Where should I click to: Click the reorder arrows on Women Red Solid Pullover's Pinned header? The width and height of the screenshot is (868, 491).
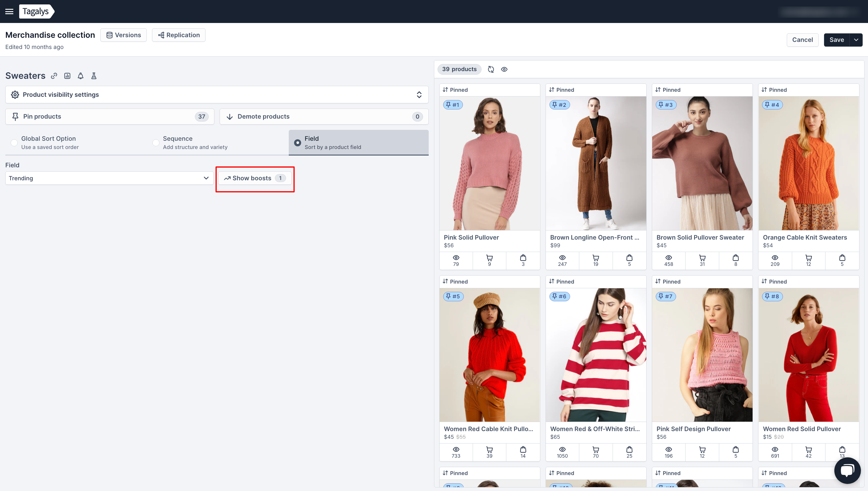click(x=764, y=281)
